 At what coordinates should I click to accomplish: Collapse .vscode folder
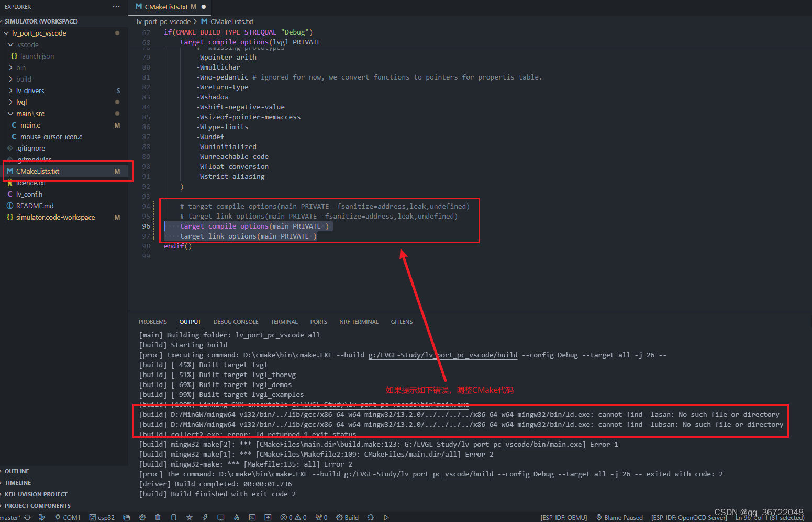pos(23,44)
